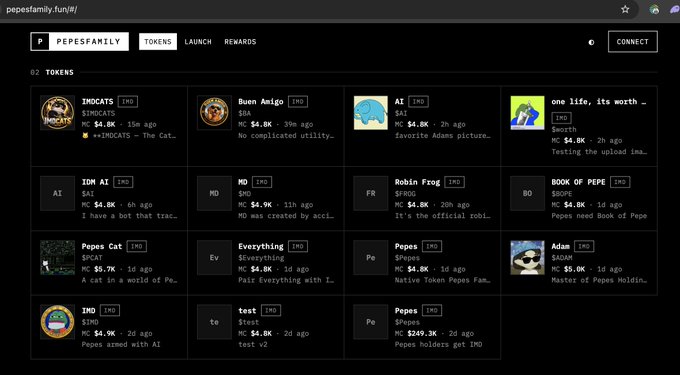The height and width of the screenshot is (375, 680).
Task: Click 'Master of Pepes Holdin…' description
Action: click(599, 280)
